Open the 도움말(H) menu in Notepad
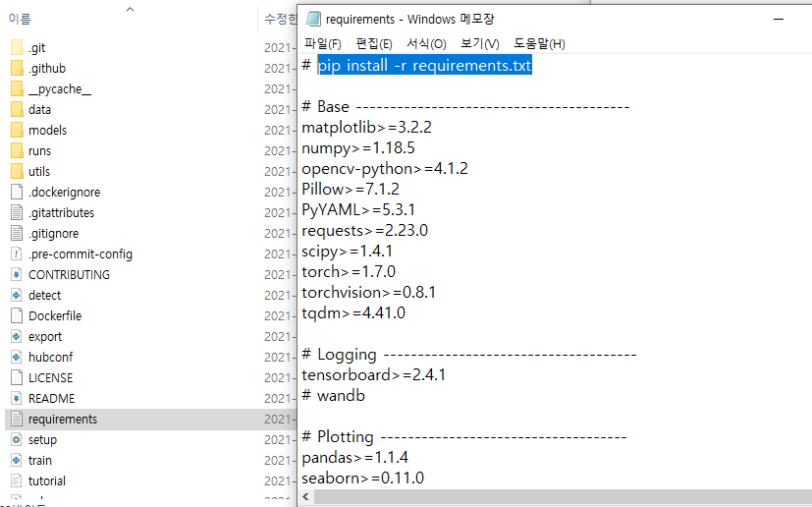The height and width of the screenshot is (507, 812). point(539,44)
